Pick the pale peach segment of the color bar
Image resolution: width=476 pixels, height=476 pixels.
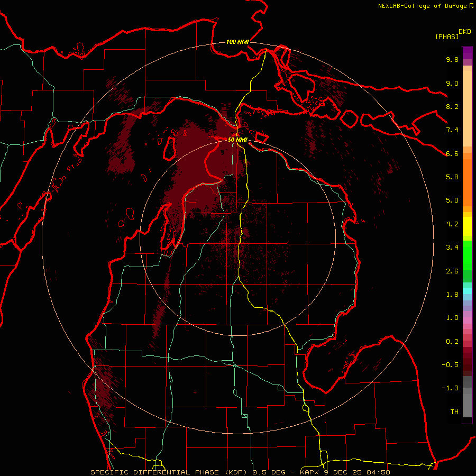(467, 108)
